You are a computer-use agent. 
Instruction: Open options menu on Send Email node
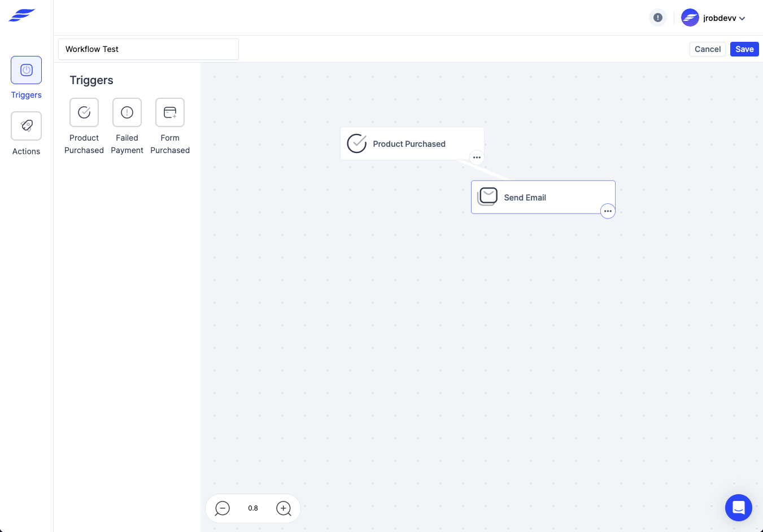pyautogui.click(x=608, y=211)
